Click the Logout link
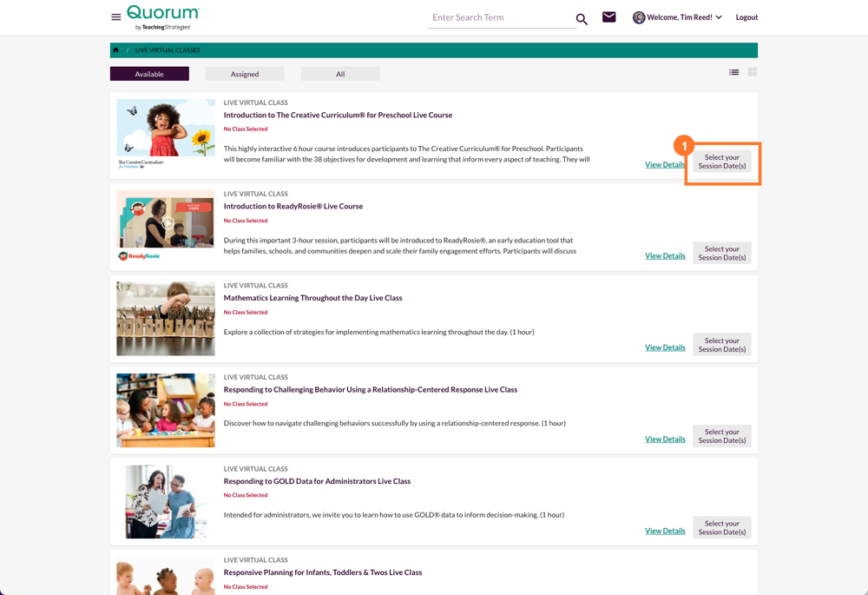This screenshot has height=595, width=868. [x=746, y=17]
